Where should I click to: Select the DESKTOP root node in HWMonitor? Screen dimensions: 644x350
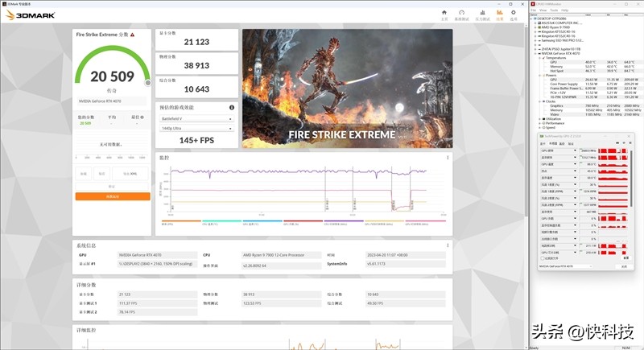551,19
